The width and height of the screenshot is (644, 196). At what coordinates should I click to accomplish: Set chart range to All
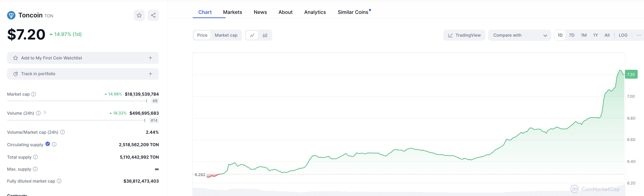607,35
